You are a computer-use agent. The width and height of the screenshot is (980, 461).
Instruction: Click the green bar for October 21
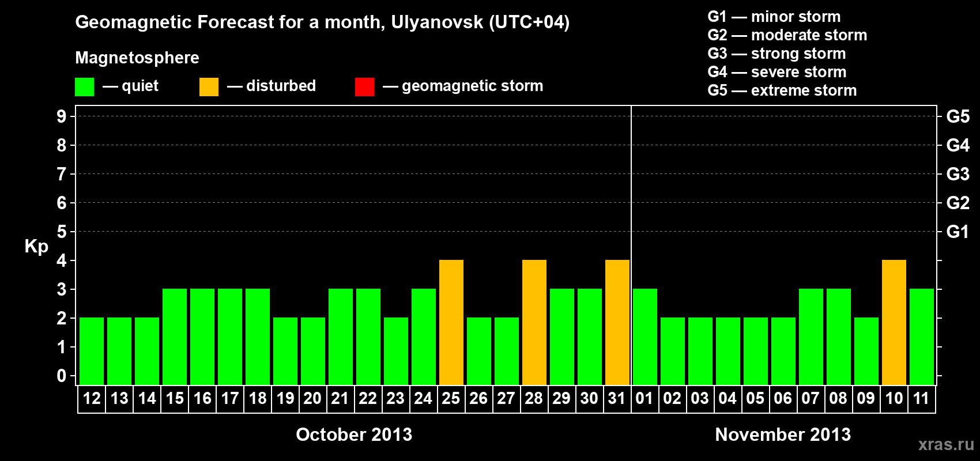pos(341,337)
